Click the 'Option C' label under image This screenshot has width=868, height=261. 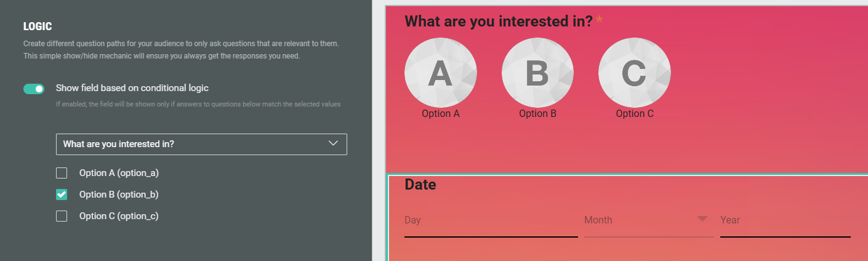pyautogui.click(x=634, y=114)
